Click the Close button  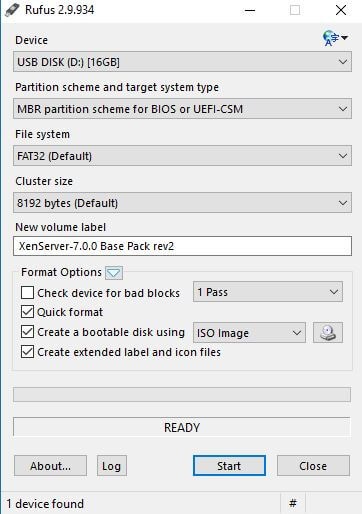313,466
